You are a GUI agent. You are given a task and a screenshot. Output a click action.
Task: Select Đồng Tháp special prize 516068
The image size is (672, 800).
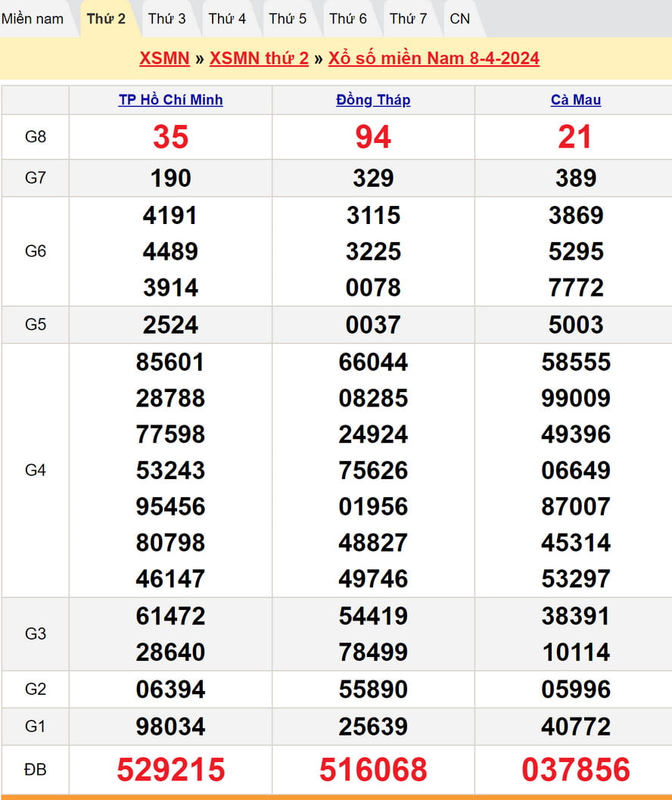click(x=373, y=770)
